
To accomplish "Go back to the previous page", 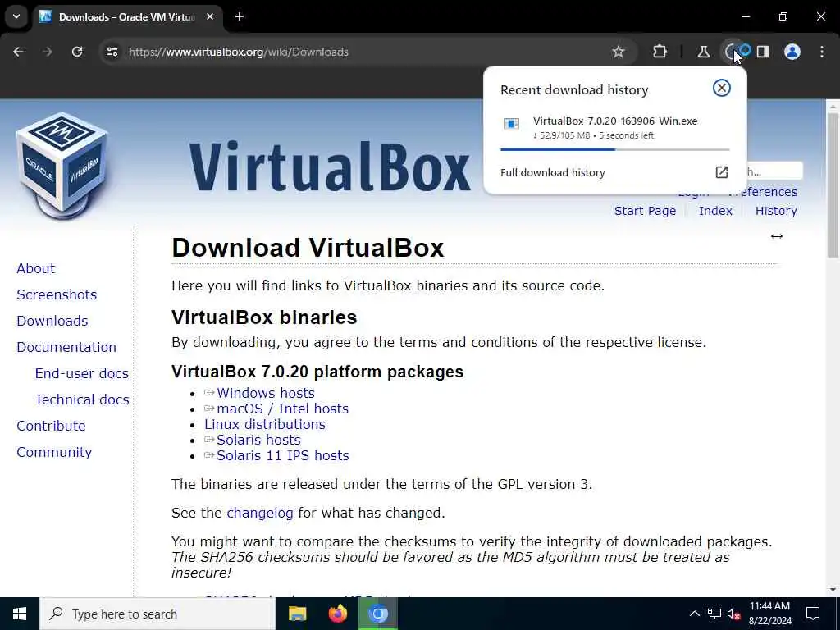I will (18, 52).
